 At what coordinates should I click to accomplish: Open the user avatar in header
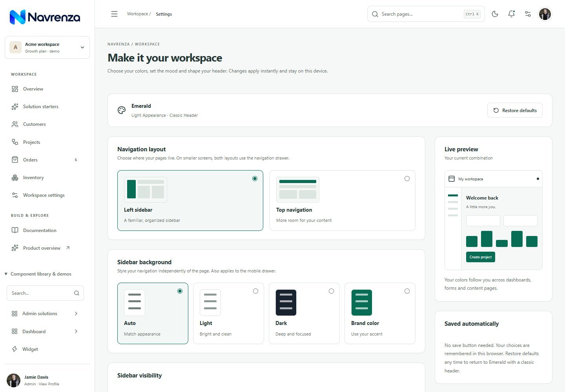tap(545, 14)
